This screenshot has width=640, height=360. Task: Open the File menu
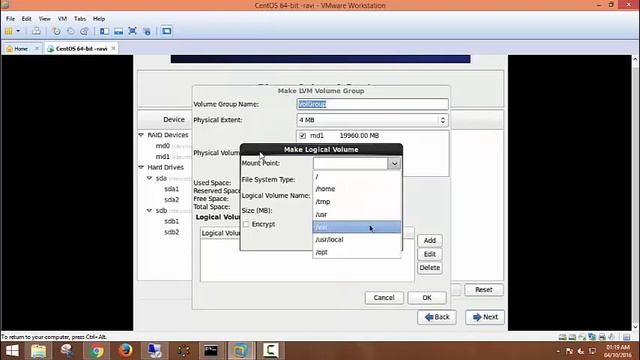[10, 19]
